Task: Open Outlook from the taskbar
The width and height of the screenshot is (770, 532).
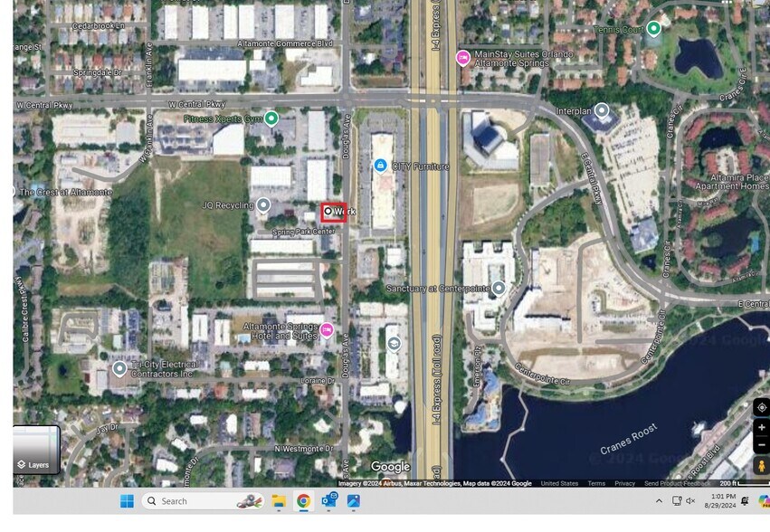Action: (x=329, y=501)
